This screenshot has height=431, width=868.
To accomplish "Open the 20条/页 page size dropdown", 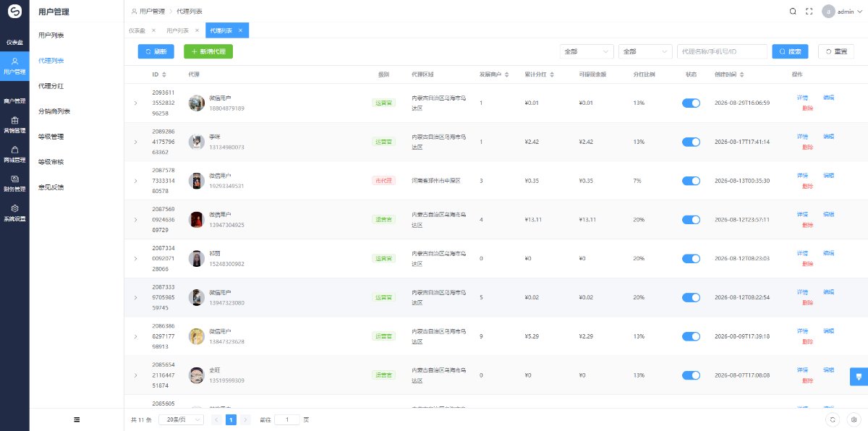I will (181, 419).
